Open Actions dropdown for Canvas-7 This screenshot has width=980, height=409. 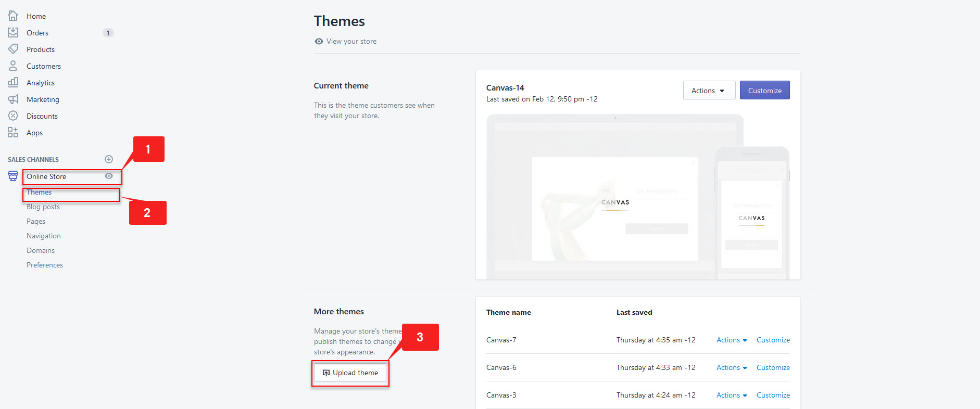coord(732,340)
